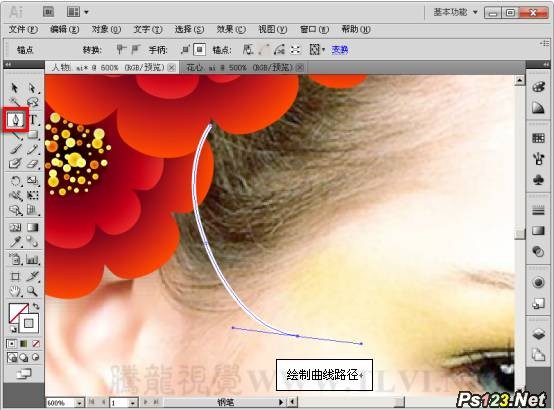Viewport: 554px width, 410px height.
Task: Select the Direct Selection tool
Action: 32,88
